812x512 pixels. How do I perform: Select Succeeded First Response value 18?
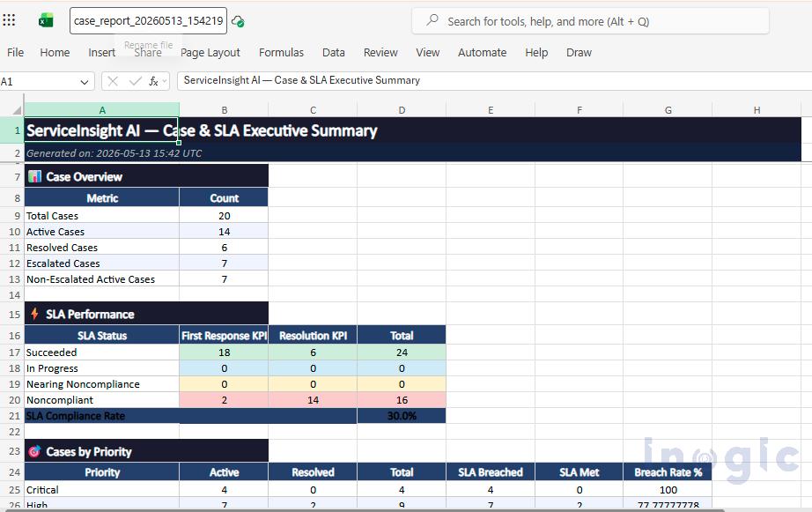click(225, 352)
